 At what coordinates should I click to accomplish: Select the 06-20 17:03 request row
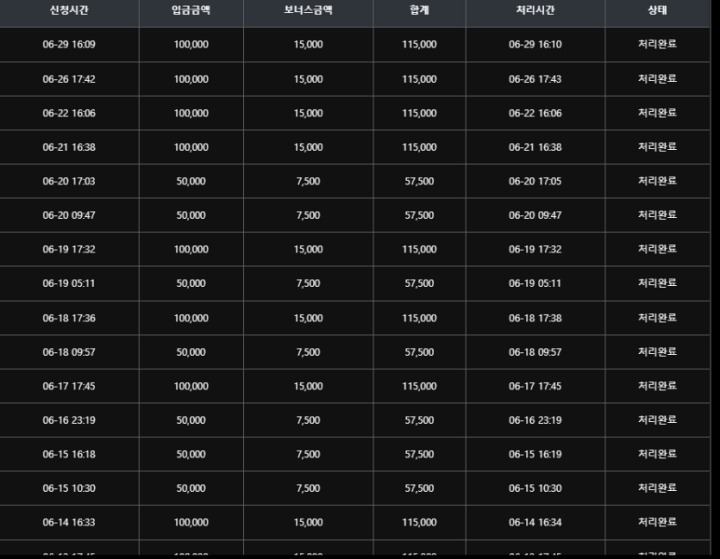[x=355, y=181]
